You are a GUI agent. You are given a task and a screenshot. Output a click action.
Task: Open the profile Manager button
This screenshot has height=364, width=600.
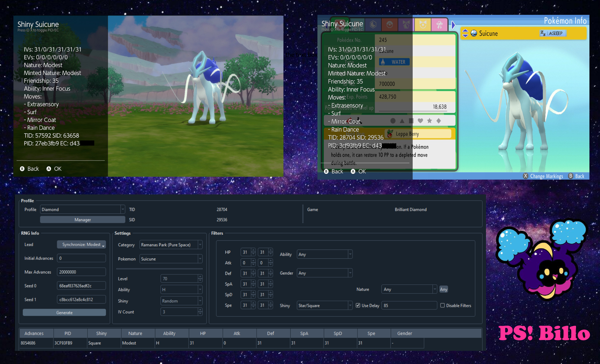pyautogui.click(x=83, y=220)
